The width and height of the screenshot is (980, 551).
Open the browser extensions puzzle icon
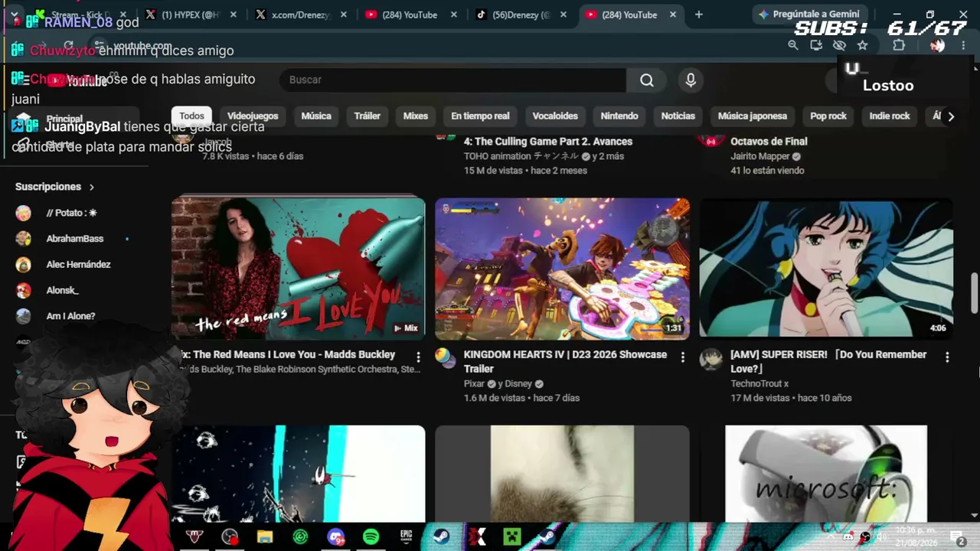899,45
